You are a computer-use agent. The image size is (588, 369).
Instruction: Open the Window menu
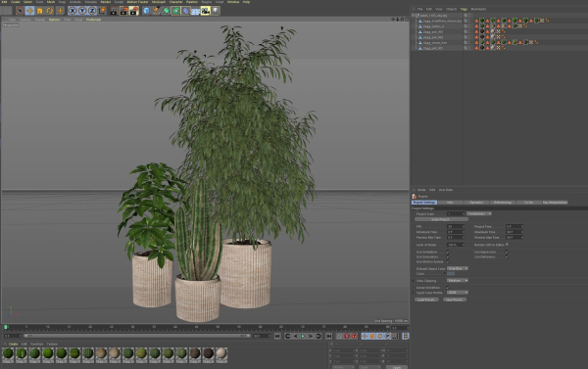coord(233,2)
